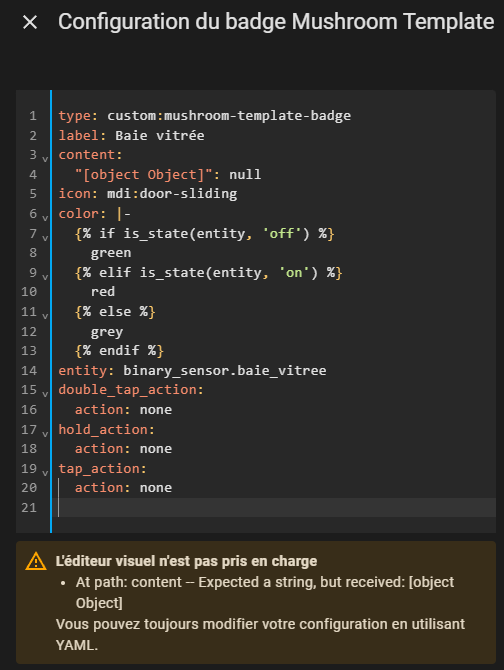Click the word red on line 10

103,291
